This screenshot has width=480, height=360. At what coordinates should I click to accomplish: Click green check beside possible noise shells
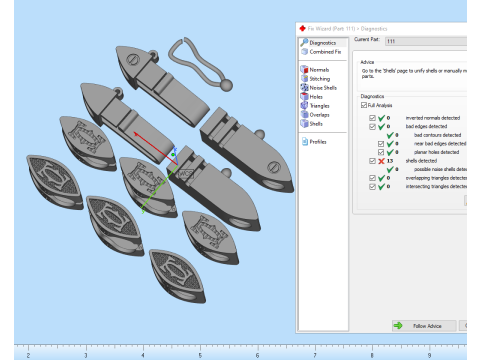(x=390, y=169)
